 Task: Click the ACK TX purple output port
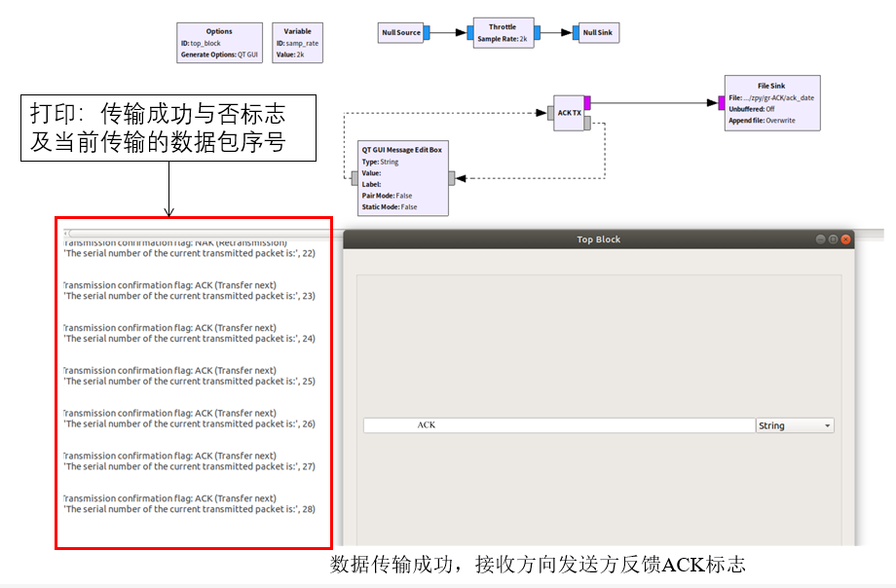coord(586,102)
